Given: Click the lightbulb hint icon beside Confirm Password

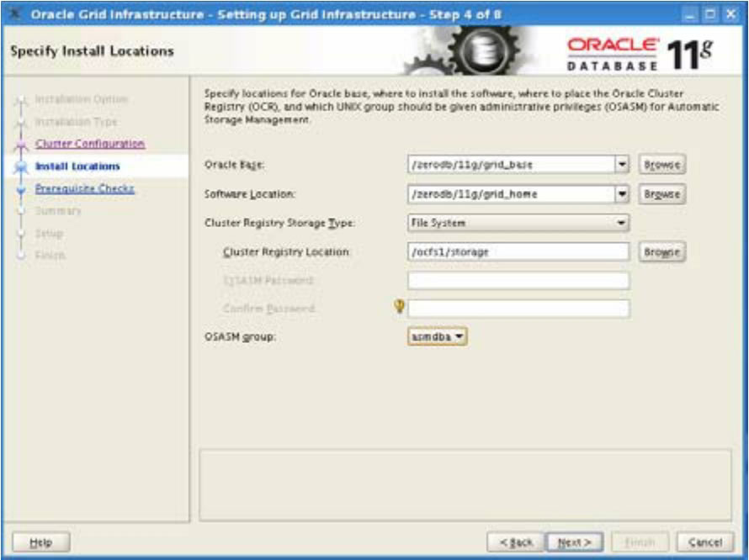Looking at the screenshot, I should [x=401, y=308].
